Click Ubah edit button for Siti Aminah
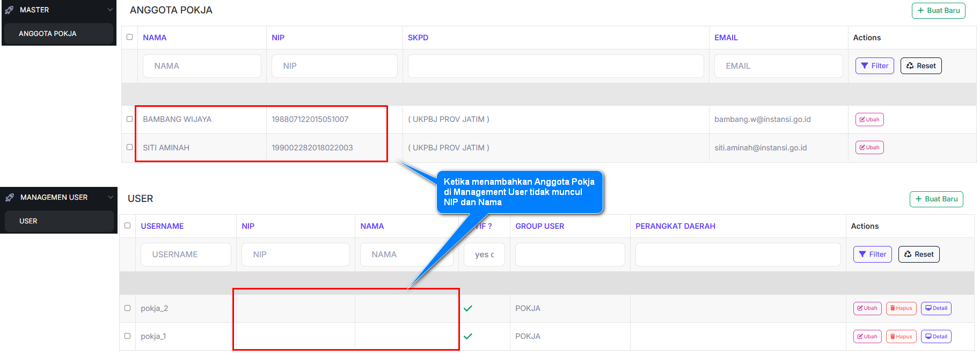The width and height of the screenshot is (980, 355). click(x=869, y=148)
